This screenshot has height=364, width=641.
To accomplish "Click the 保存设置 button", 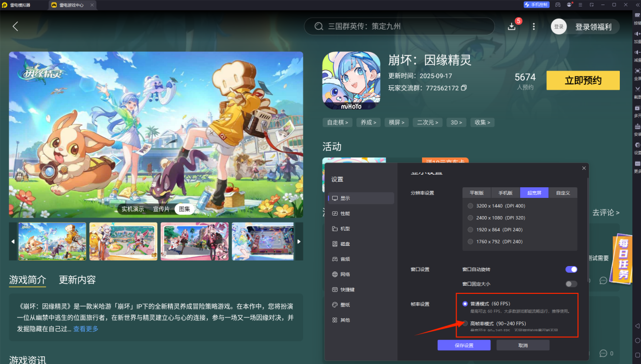I will pyautogui.click(x=464, y=345).
